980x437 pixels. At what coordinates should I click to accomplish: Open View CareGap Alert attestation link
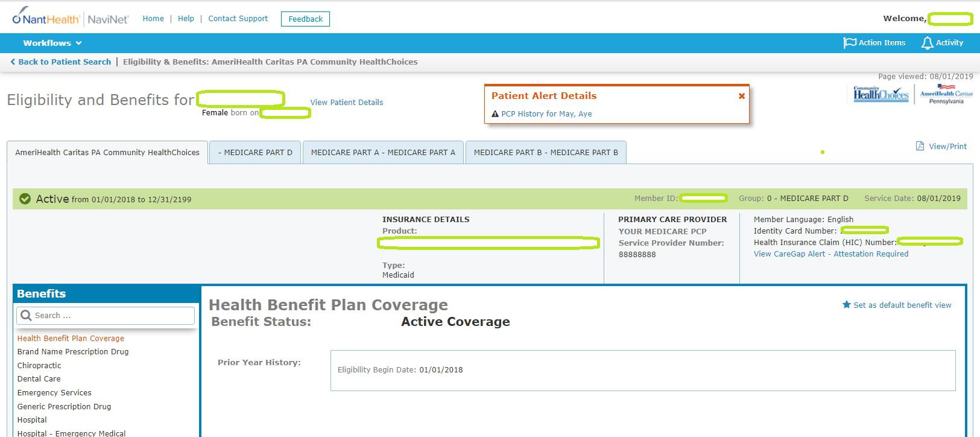[830, 254]
